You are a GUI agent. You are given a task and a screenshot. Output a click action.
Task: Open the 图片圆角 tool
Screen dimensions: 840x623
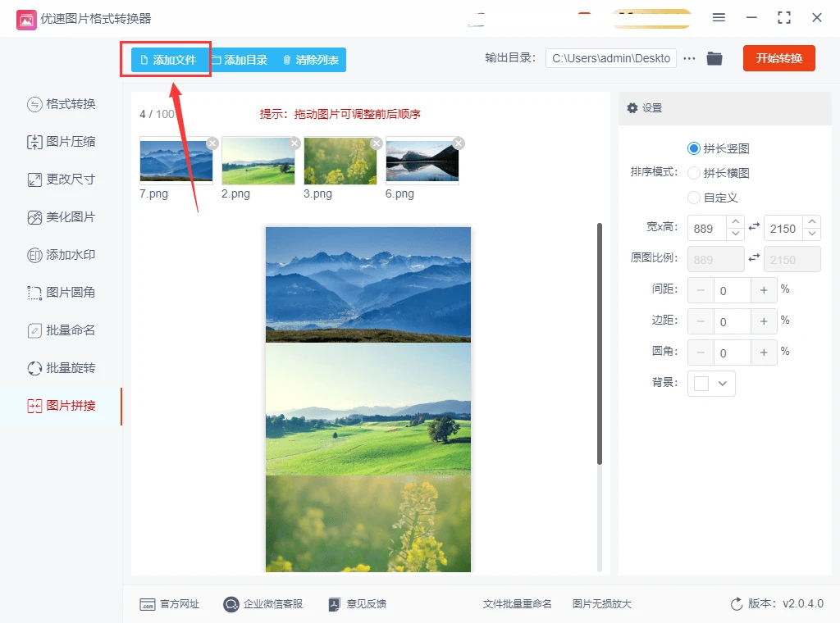tap(62, 293)
